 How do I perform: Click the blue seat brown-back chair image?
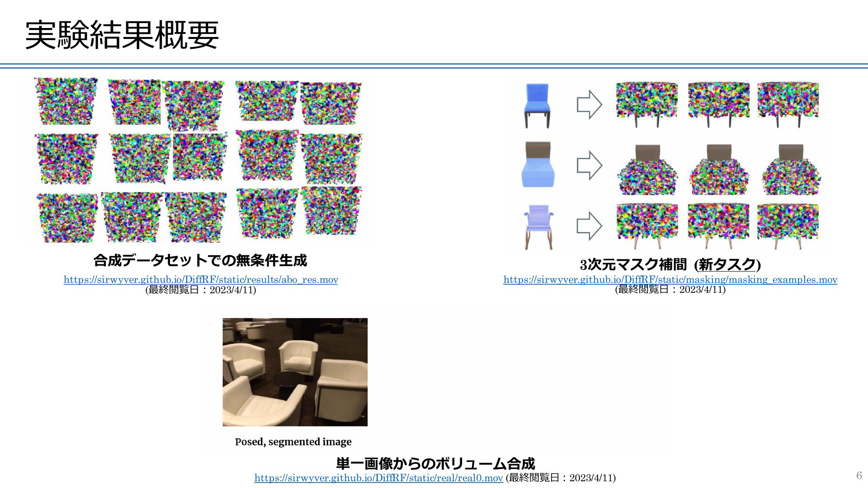tap(538, 164)
